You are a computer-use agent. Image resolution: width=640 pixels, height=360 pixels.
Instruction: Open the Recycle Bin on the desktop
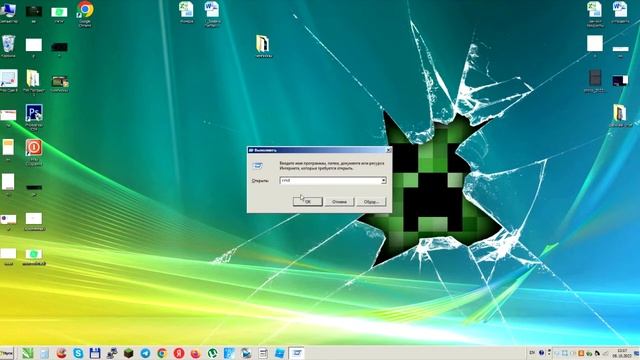pos(9,46)
